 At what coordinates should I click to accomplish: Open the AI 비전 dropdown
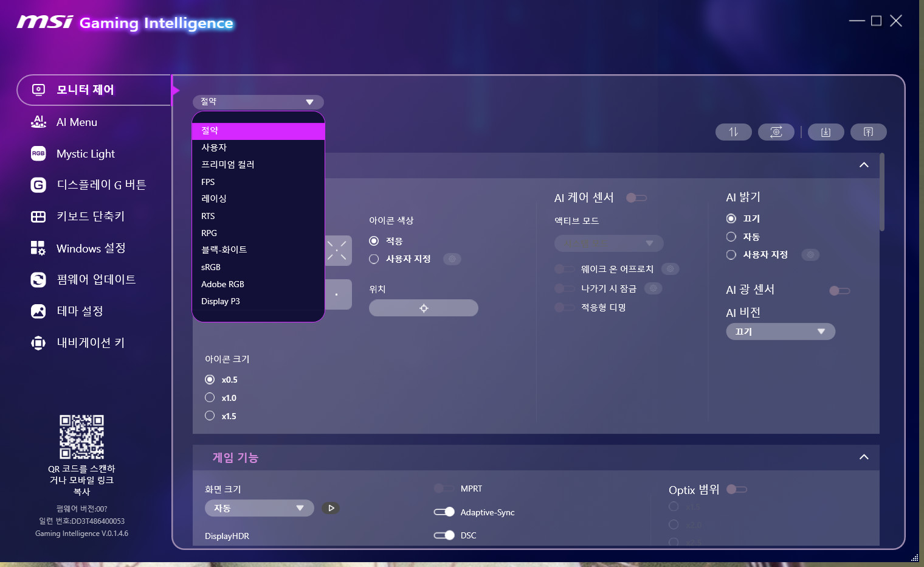pyautogui.click(x=781, y=332)
